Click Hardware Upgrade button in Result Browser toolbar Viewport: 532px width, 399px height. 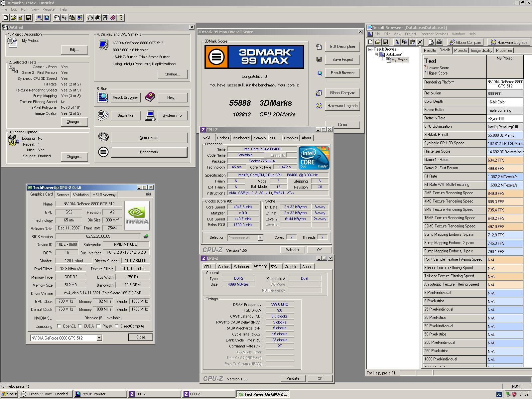pyautogui.click(x=509, y=42)
